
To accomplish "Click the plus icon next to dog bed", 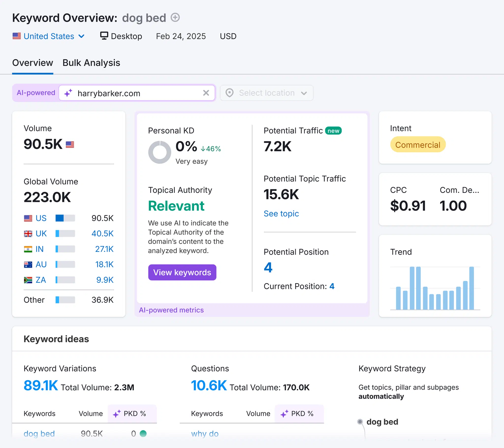I will 175,17.
